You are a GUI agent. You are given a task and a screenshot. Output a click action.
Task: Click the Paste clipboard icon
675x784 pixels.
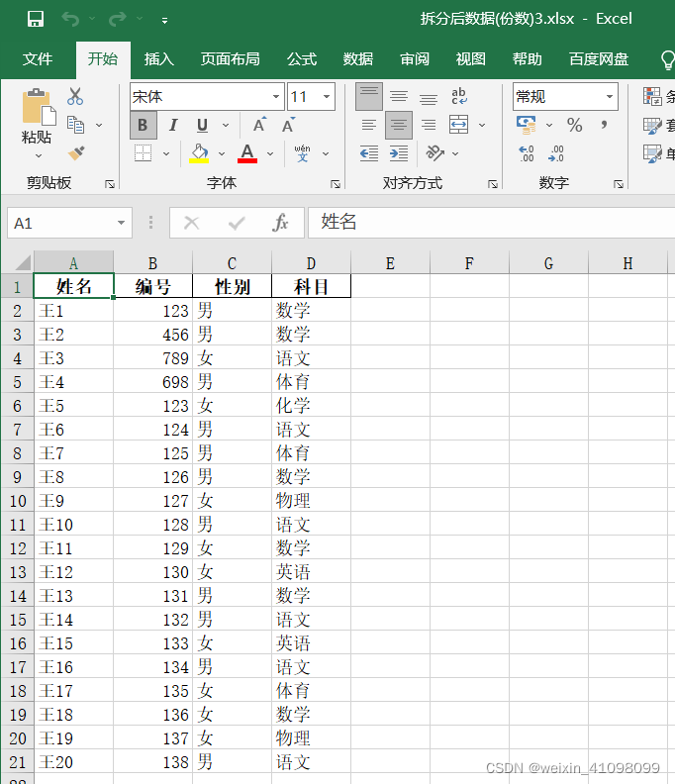coord(39,106)
